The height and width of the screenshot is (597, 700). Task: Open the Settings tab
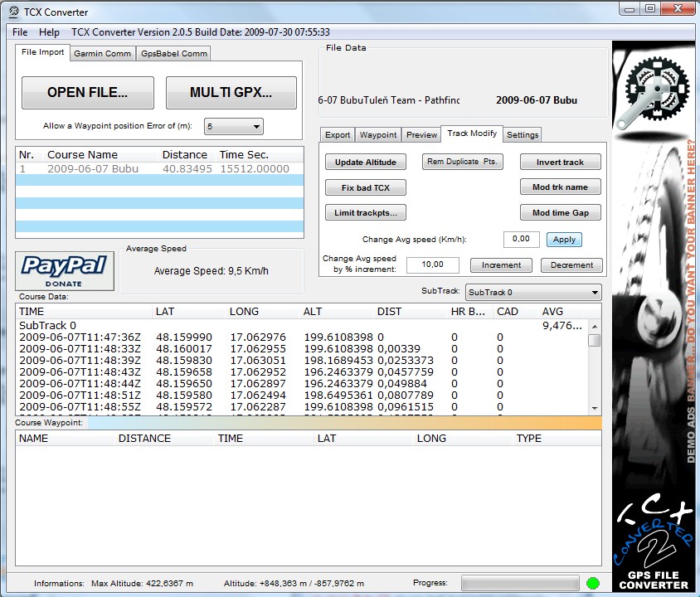tap(523, 135)
